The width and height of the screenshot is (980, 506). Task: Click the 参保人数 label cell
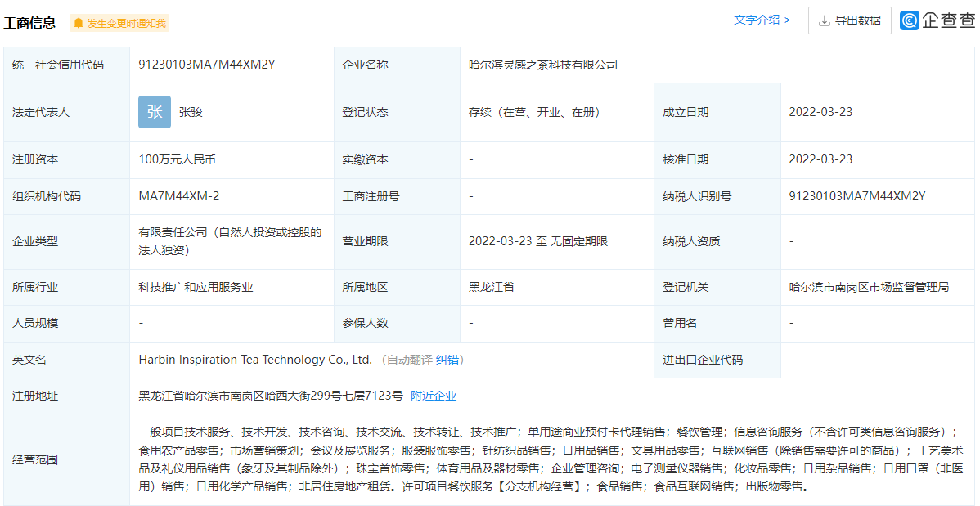(397, 323)
